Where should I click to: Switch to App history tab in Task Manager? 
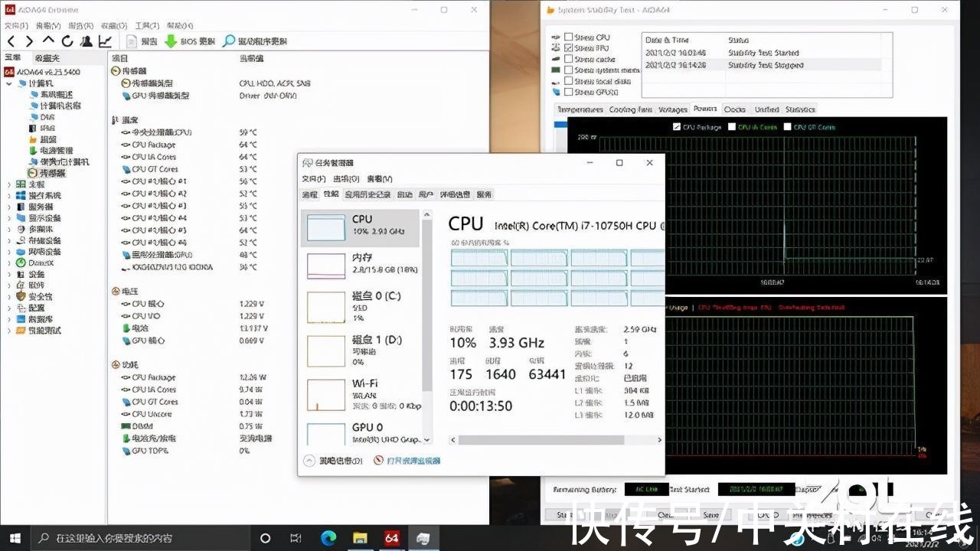(x=367, y=194)
